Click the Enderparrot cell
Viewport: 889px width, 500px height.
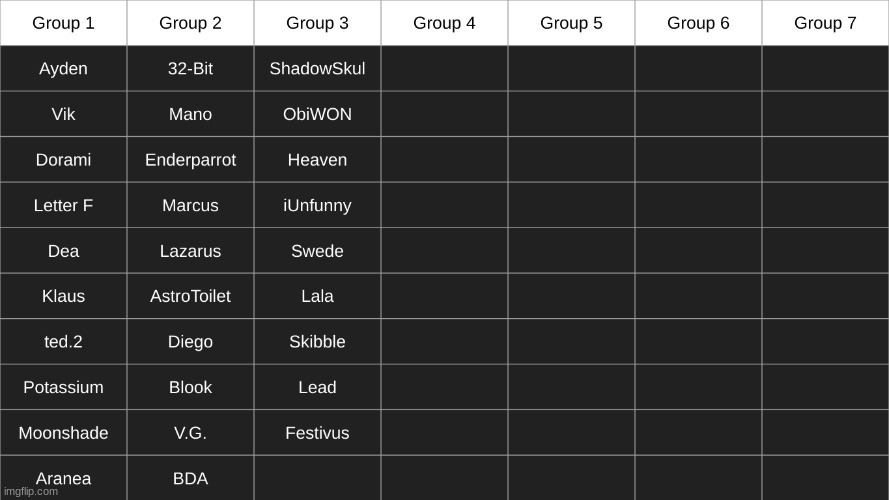coord(190,160)
